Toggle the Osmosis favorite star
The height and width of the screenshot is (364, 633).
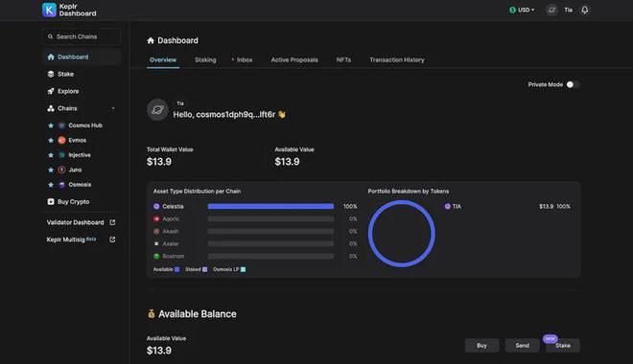point(51,185)
